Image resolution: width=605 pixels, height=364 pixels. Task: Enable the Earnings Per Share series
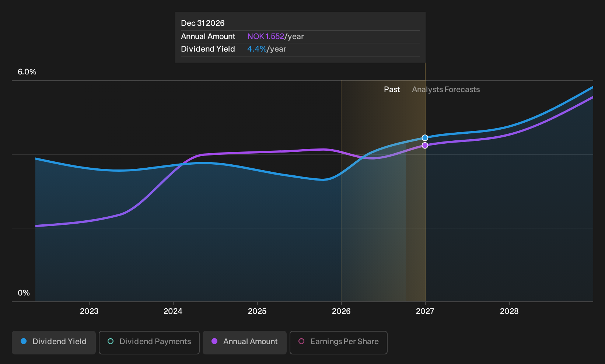click(339, 343)
